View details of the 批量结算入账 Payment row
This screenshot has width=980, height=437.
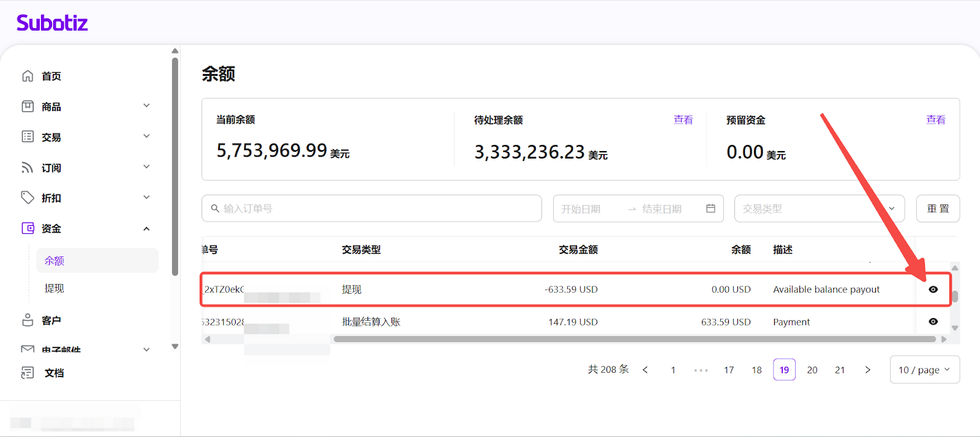pos(933,322)
